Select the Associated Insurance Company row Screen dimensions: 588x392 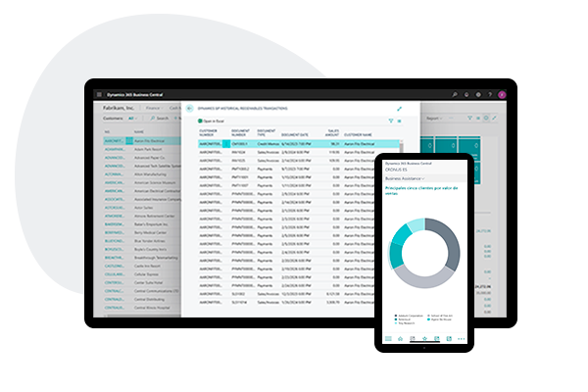(142, 199)
